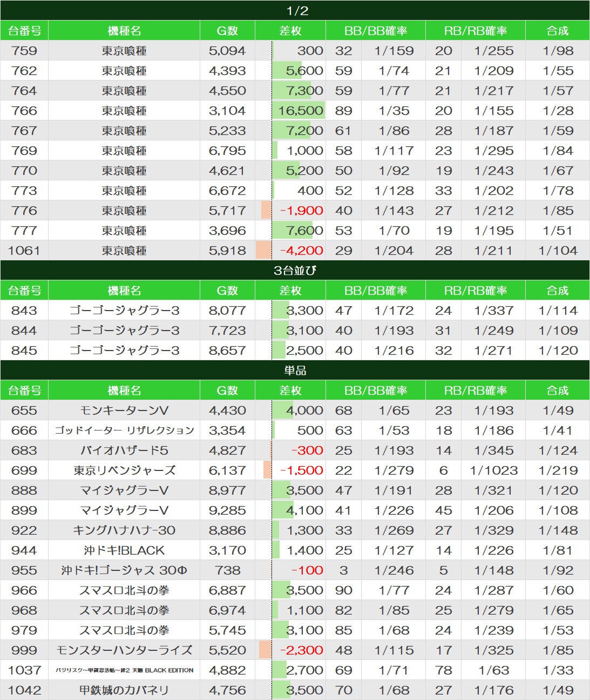This screenshot has width=590, height=700.
Task: Click 東京リベンジャーズ machine name
Action: (x=124, y=470)
